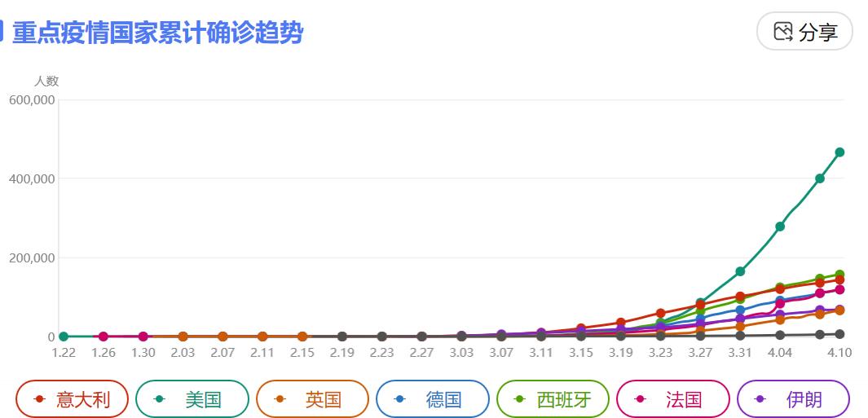Screen dimensions: 868x418
Task: Toggle the 西班牙 legend entry
Action: [553, 399]
